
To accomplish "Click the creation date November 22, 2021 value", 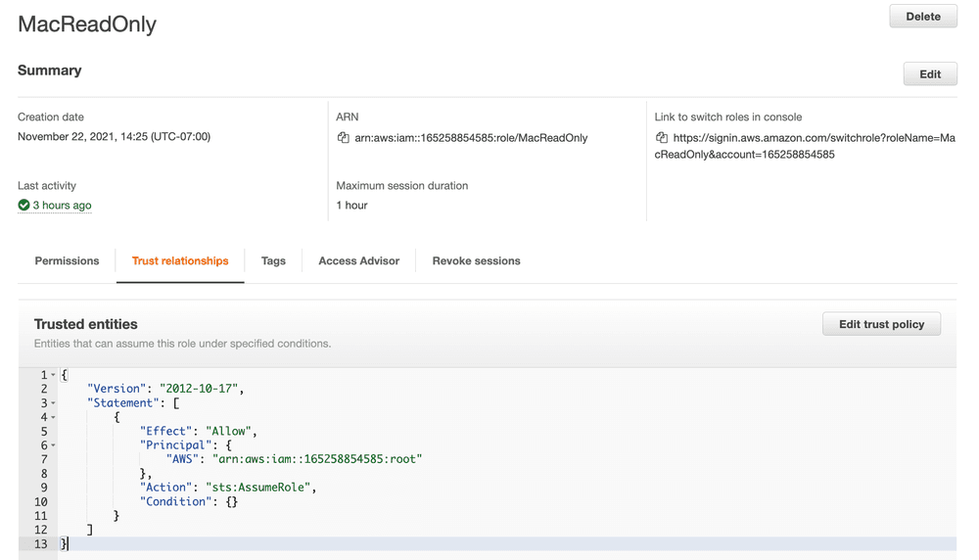I will pos(114,137).
